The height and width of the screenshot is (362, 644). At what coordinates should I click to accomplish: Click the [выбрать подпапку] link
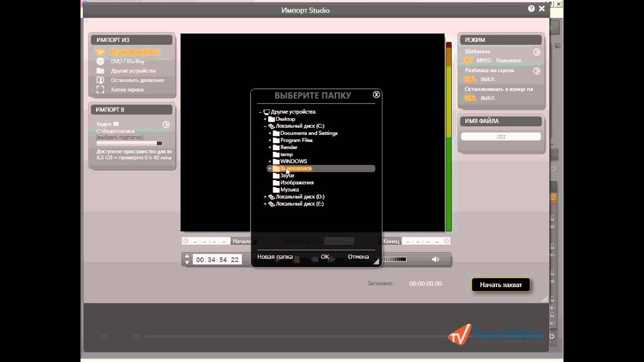click(x=120, y=137)
